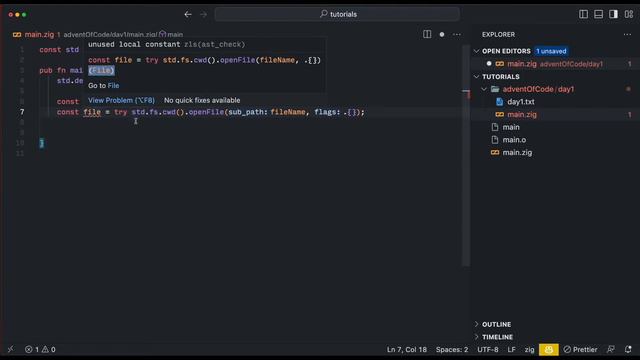Click the closing brace on line 10
Image resolution: width=640 pixels, height=360 pixels.
coord(42,143)
